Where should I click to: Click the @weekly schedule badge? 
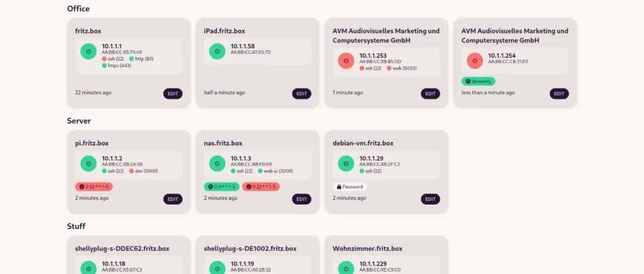tap(478, 81)
